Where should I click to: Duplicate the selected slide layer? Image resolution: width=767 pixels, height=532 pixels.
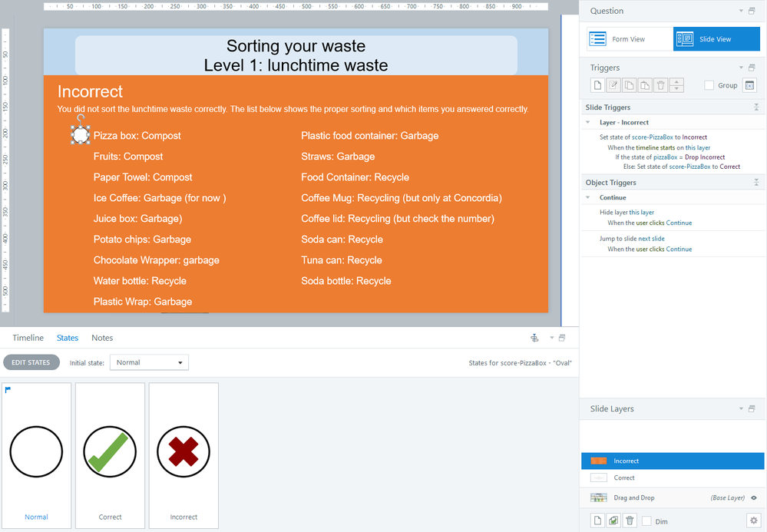pos(613,520)
